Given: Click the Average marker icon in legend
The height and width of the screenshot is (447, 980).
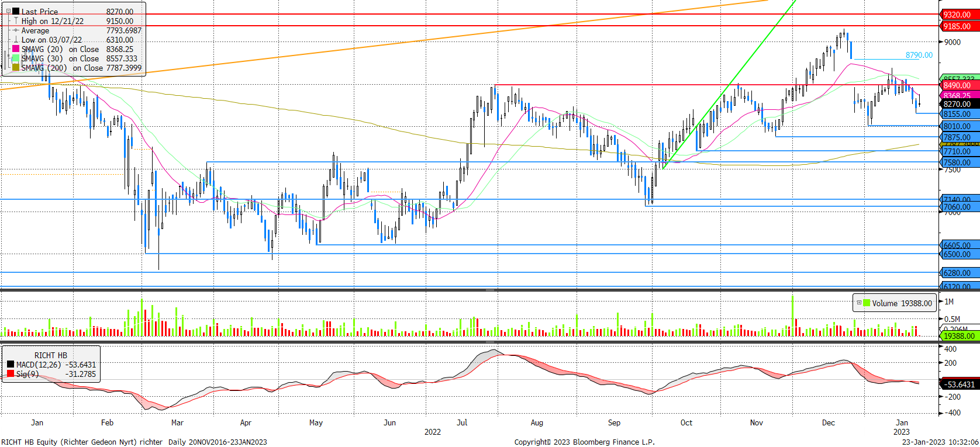Looking at the screenshot, I should click(16, 30).
